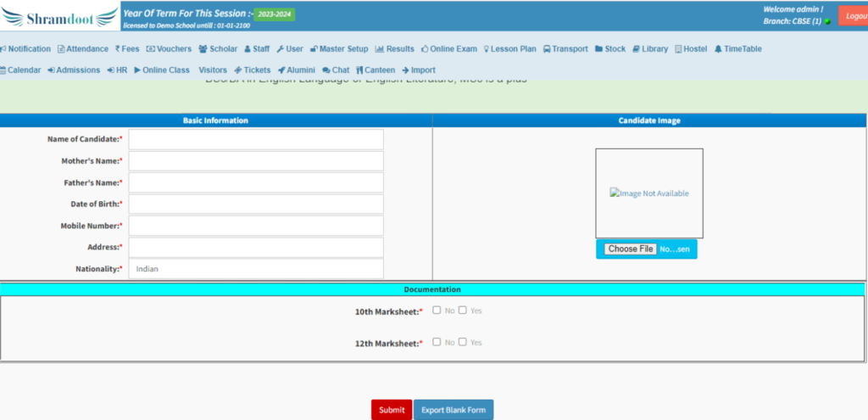Open the Transport module icon

coord(547,49)
